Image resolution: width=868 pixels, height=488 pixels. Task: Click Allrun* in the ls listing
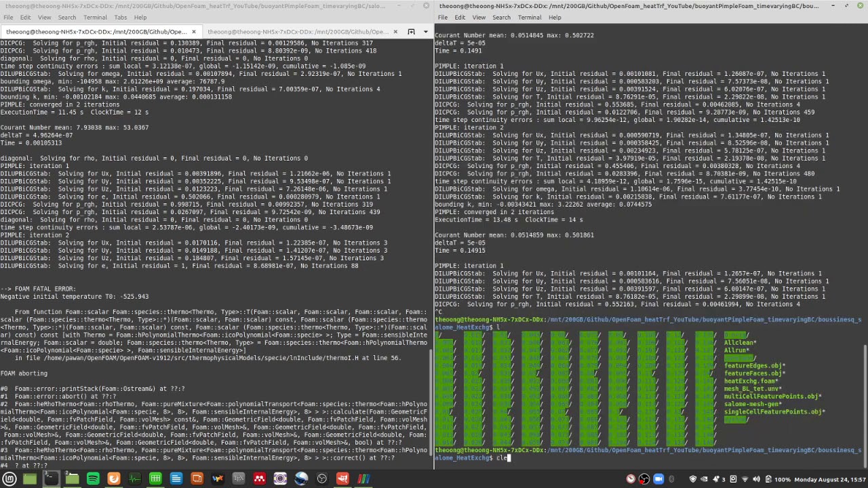[737, 350]
